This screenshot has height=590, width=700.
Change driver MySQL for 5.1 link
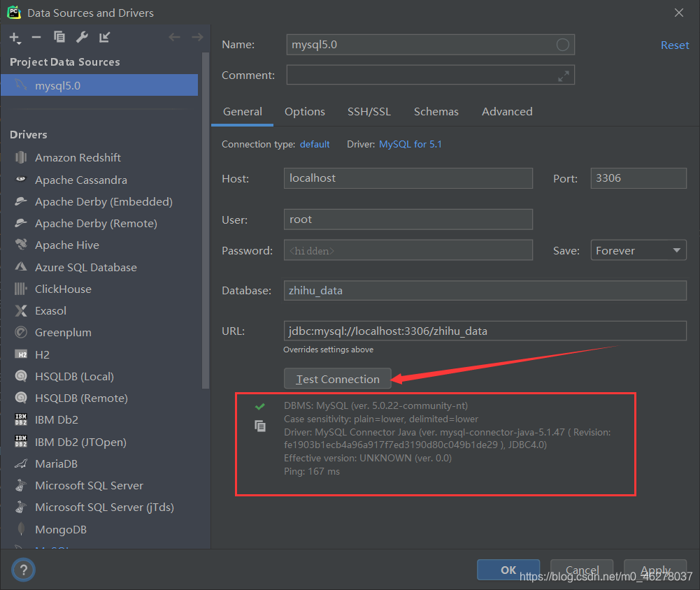click(x=410, y=144)
